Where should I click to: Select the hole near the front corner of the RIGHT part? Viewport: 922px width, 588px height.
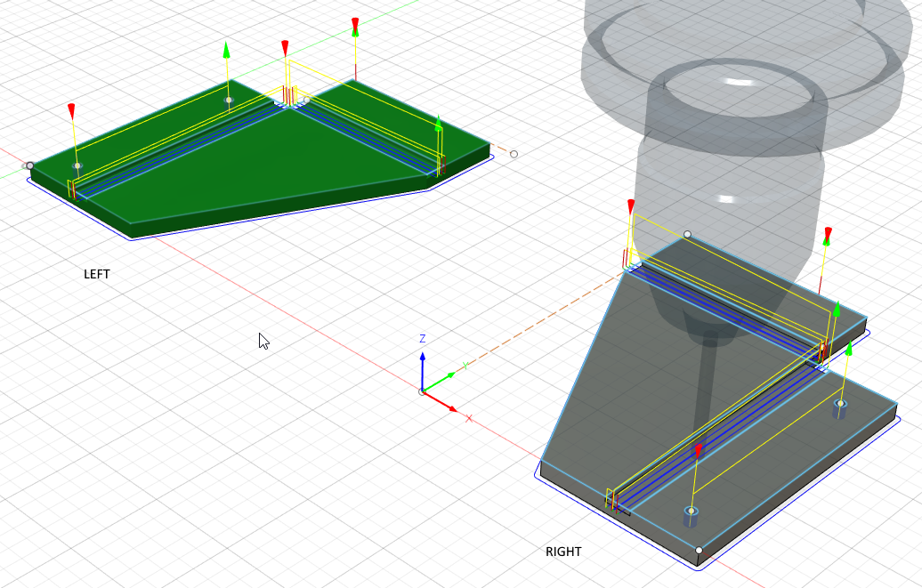pos(691,515)
